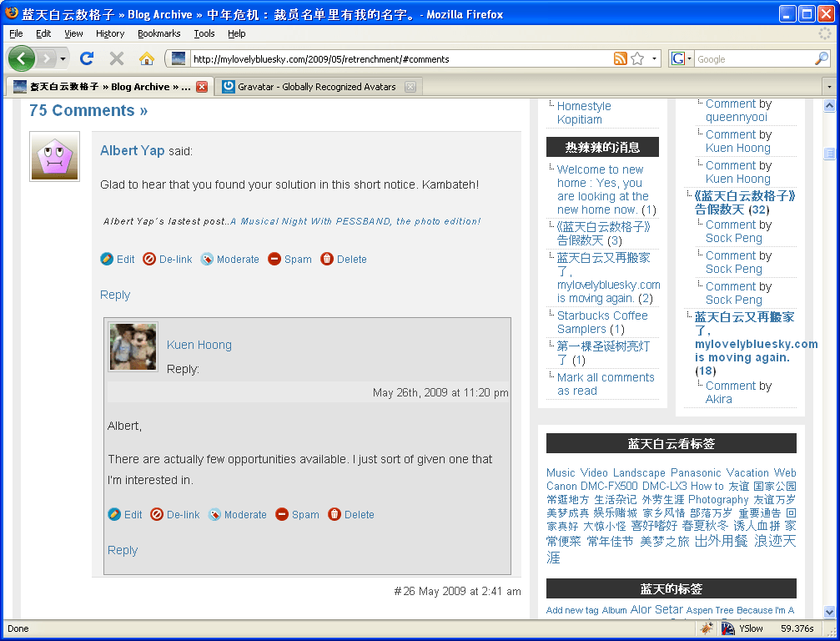
Task: Click the vertical scrollbar down arrow
Action: pyautogui.click(x=829, y=611)
